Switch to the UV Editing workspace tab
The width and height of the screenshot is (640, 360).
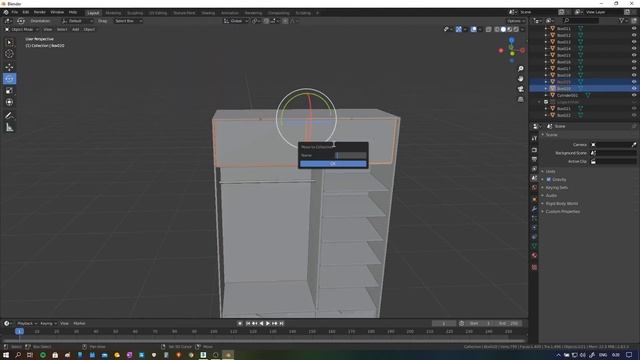(158, 13)
